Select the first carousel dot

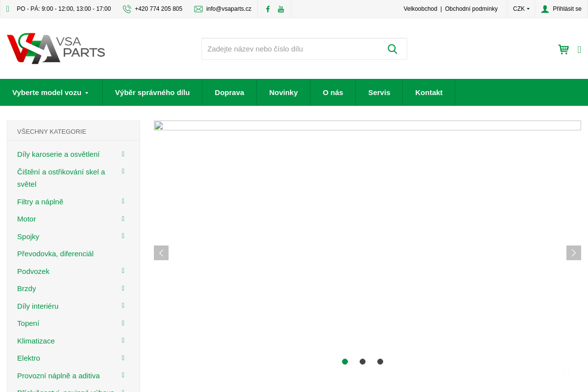(345, 362)
